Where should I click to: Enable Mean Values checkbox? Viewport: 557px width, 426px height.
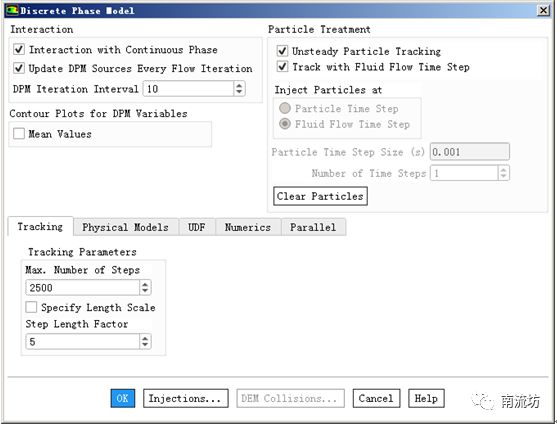click(x=19, y=134)
